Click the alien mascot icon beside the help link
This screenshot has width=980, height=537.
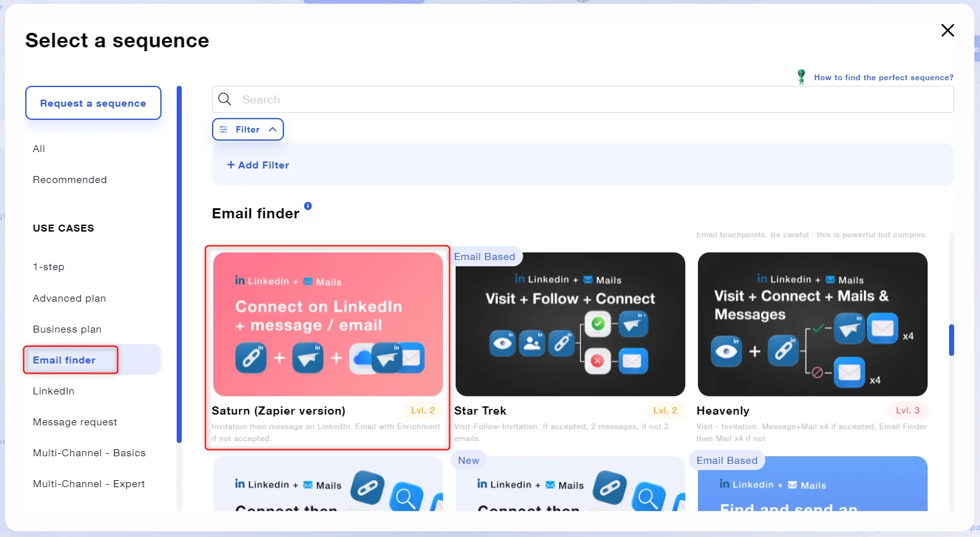(801, 77)
